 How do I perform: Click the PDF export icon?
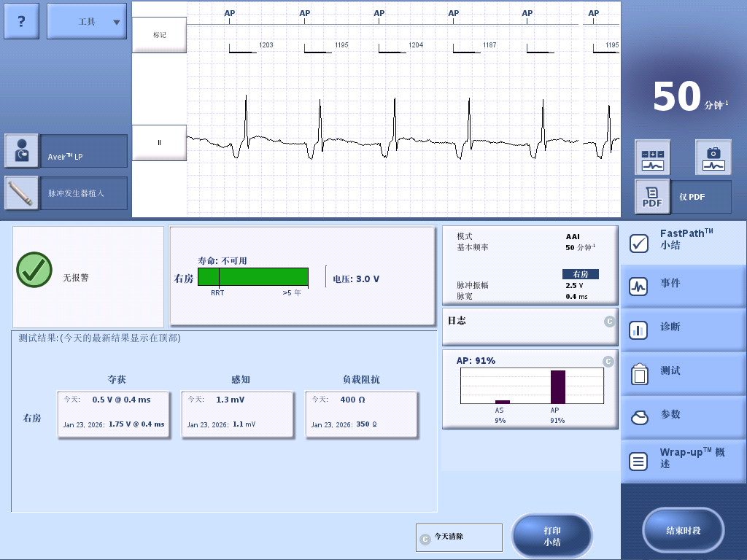click(652, 197)
